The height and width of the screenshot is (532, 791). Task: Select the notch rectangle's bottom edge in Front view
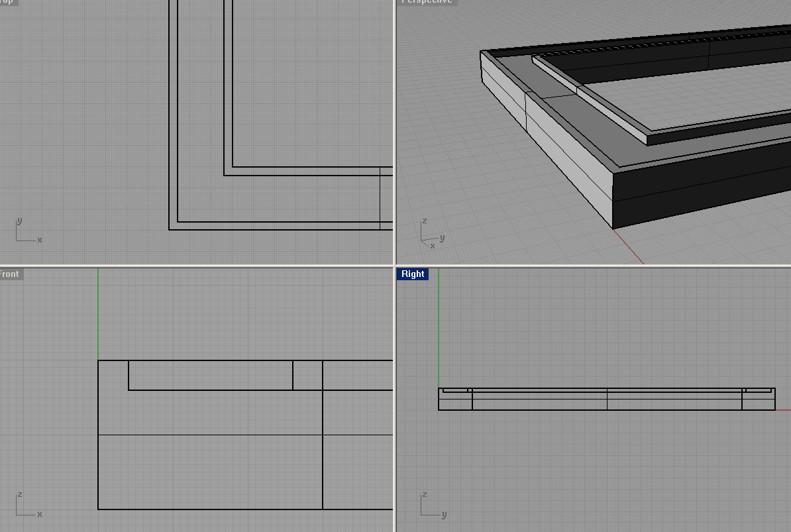coord(211,390)
